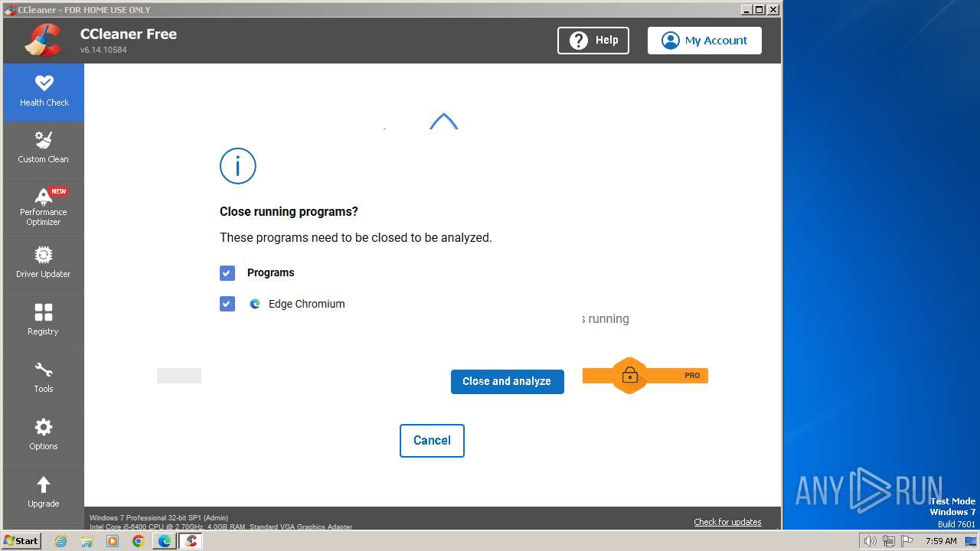Open the Action Center flag icon
The image size is (980, 551).
pyautogui.click(x=907, y=541)
